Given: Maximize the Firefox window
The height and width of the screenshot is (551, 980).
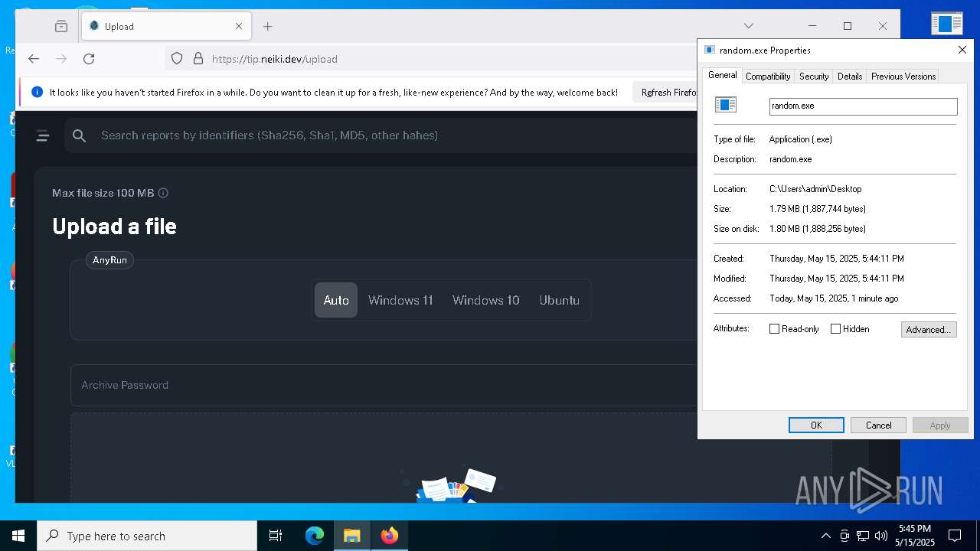Looking at the screenshot, I should 848,26.
